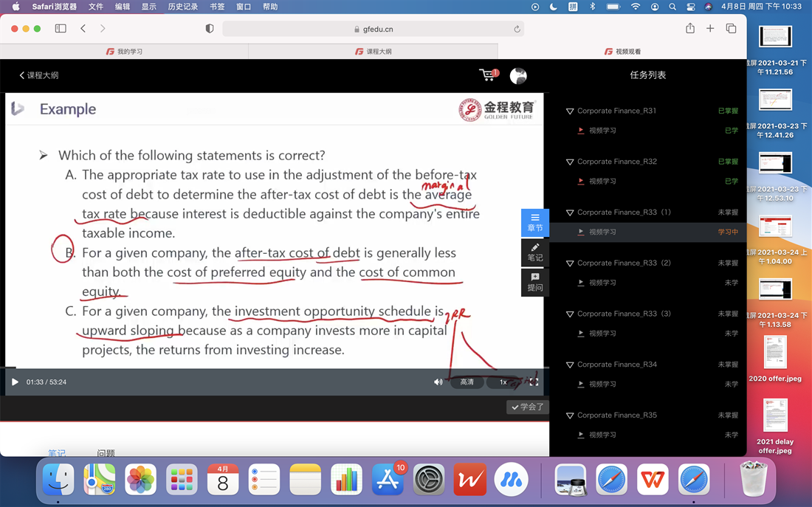Collapse Corporate Finance_R31 section

pyautogui.click(x=570, y=111)
